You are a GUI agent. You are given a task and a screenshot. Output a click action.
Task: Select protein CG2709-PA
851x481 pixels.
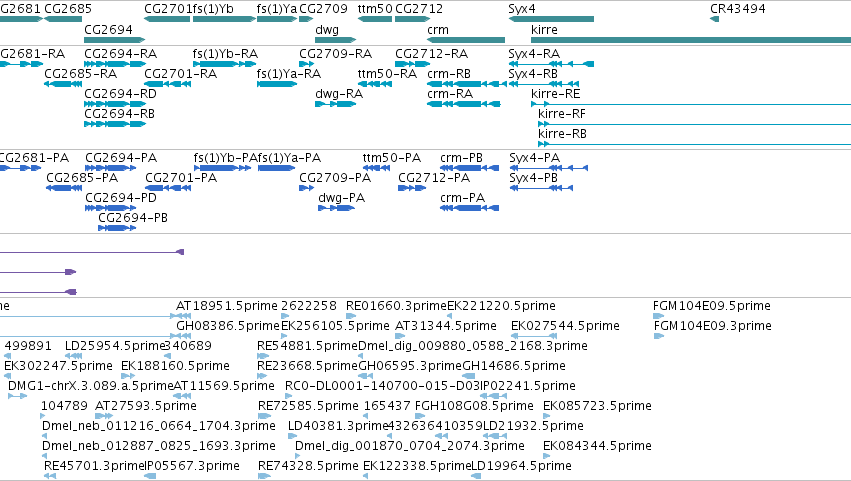click(335, 178)
